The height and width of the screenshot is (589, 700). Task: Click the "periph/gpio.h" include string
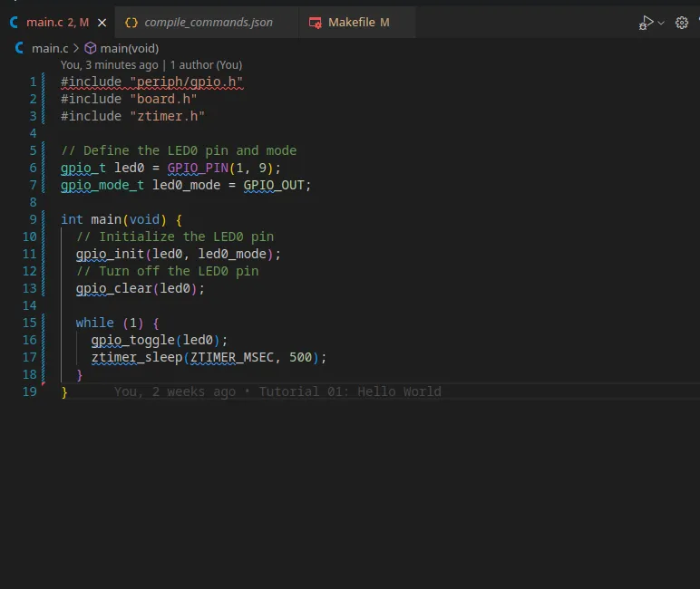186,82
